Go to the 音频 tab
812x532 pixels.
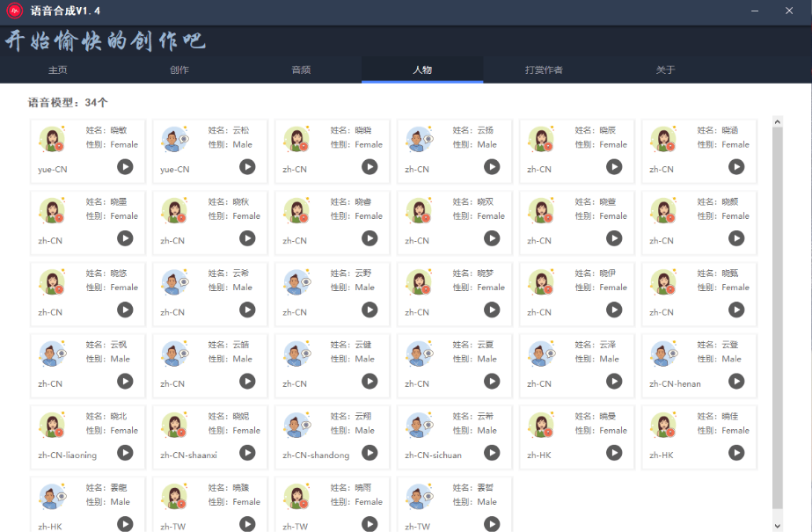point(301,70)
